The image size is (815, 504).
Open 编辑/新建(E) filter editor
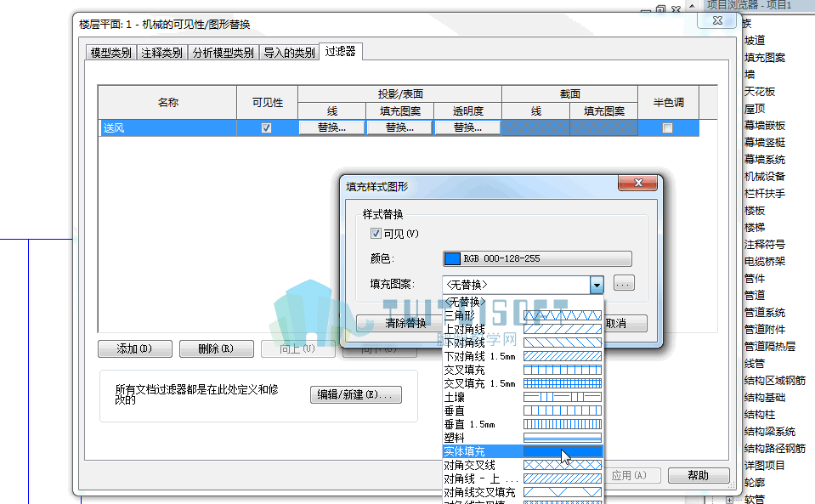tap(356, 395)
